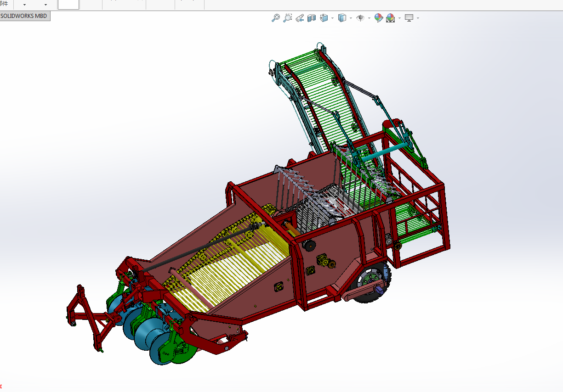Viewport: 563px width, 392px height.
Task: Click the Apply Scene icon
Action: 391,18
